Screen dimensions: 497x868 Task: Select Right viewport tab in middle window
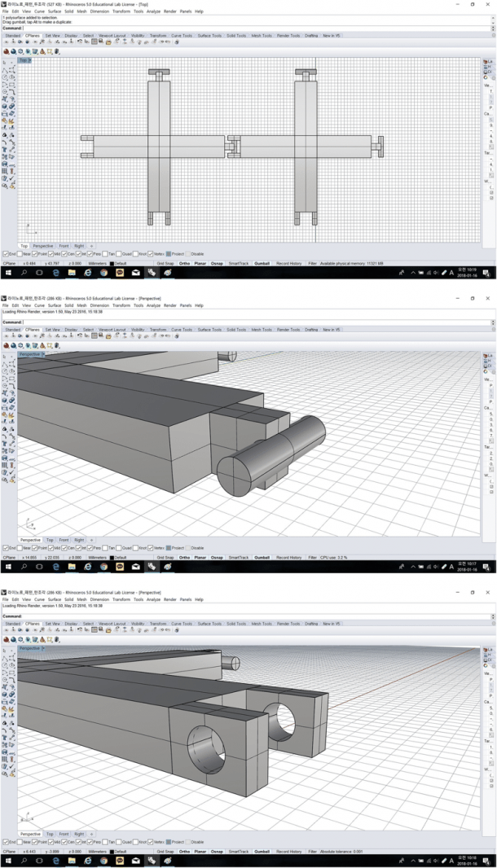pyautogui.click(x=79, y=540)
